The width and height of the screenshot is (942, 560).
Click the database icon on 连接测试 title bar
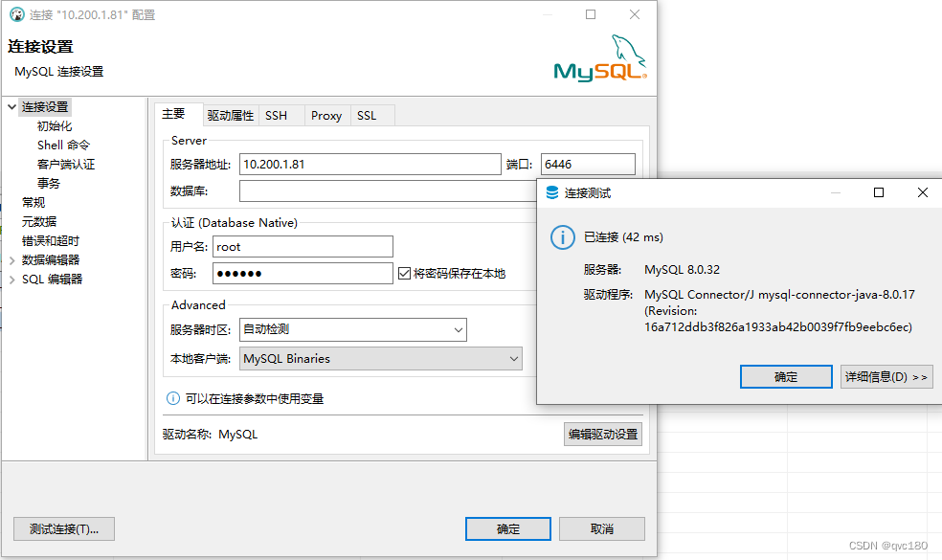point(550,191)
